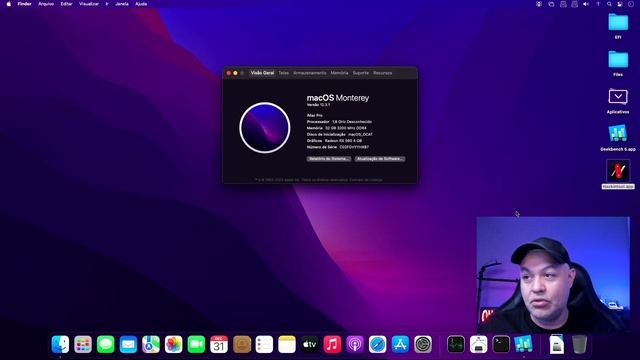The image size is (640, 360).
Task: Open the Editar menu
Action: tap(67, 4)
